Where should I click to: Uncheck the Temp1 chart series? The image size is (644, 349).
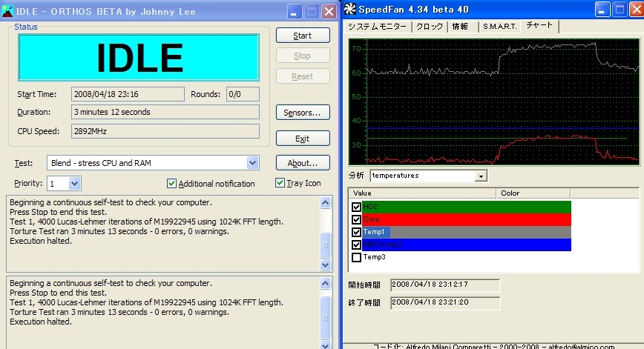tap(356, 232)
